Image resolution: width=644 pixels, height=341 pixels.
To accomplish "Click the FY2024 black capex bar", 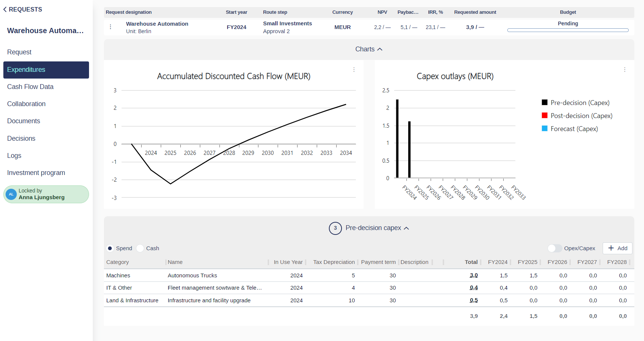I will click(x=397, y=138).
